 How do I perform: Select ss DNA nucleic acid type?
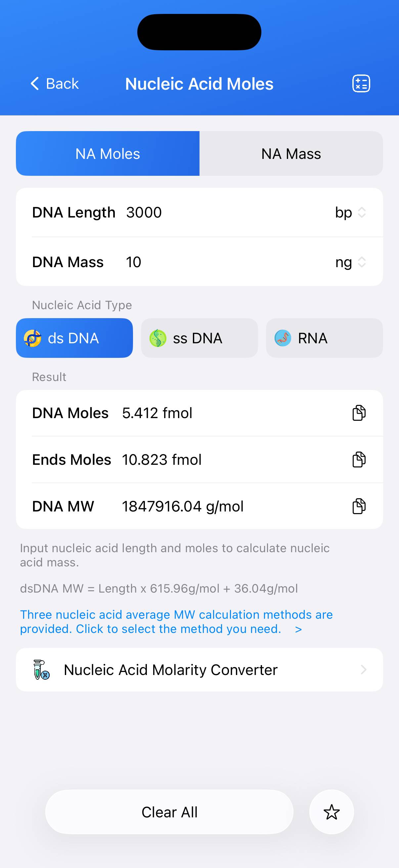[199, 338]
